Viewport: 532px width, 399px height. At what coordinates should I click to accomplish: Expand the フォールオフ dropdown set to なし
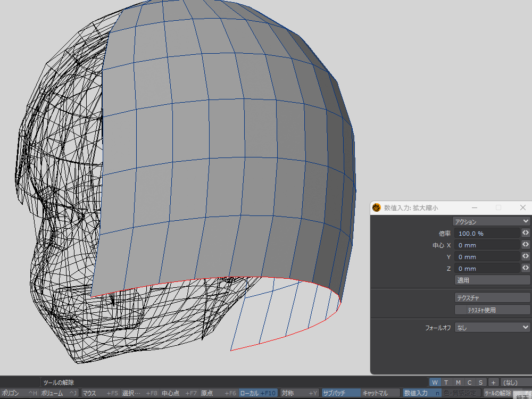[492, 328]
